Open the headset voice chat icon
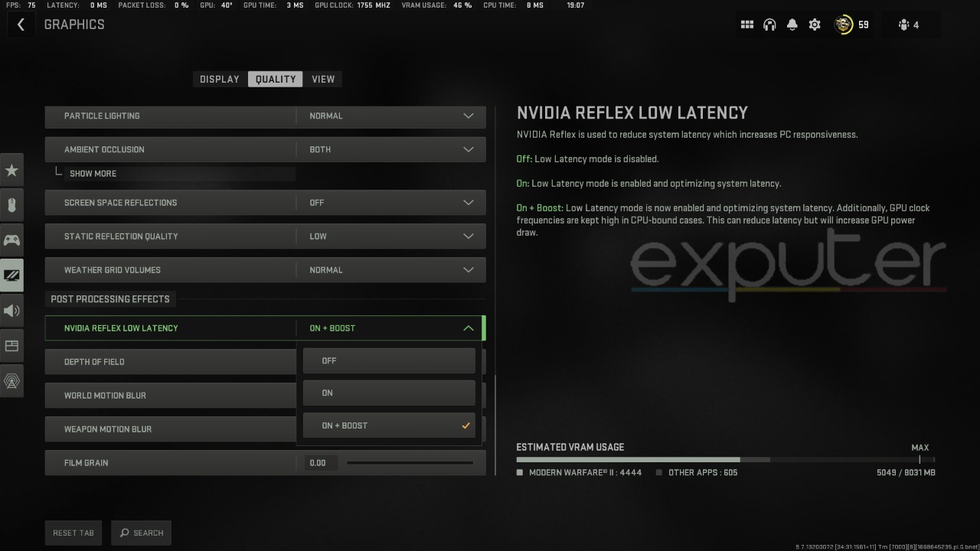980x551 pixels. click(769, 24)
